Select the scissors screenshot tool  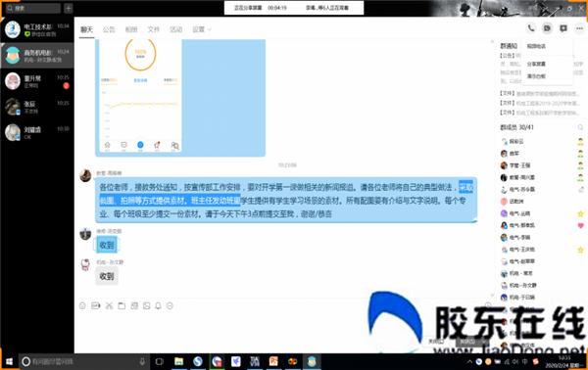click(x=109, y=306)
